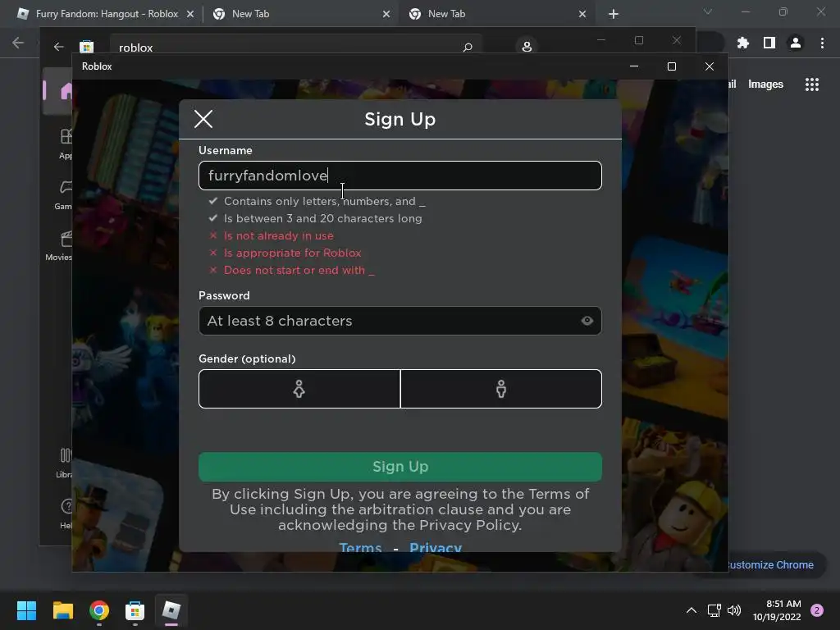Viewport: 840px width, 630px height.
Task: Open Microsoft Store Library sidebar item
Action: tap(64, 463)
